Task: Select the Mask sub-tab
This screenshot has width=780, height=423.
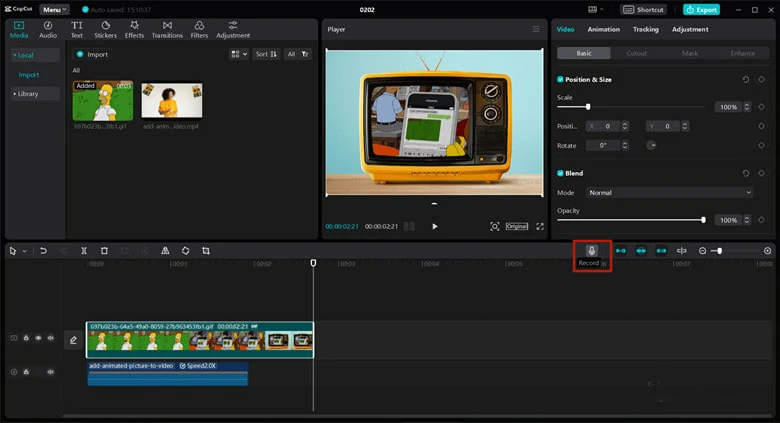Action: coord(689,53)
